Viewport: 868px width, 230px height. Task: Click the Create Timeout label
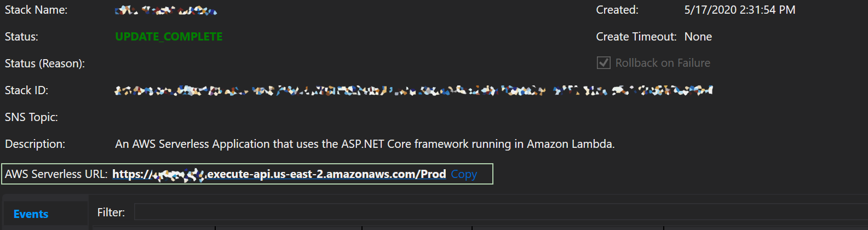pos(636,37)
